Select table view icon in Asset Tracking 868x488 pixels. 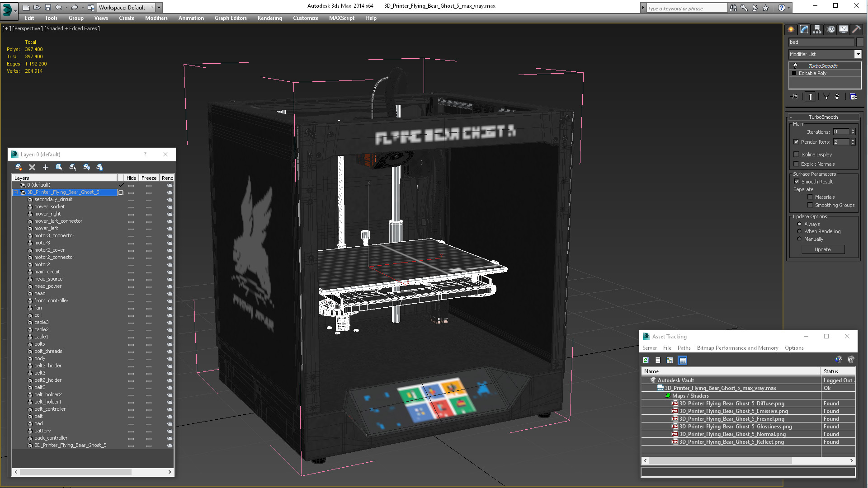(x=683, y=360)
